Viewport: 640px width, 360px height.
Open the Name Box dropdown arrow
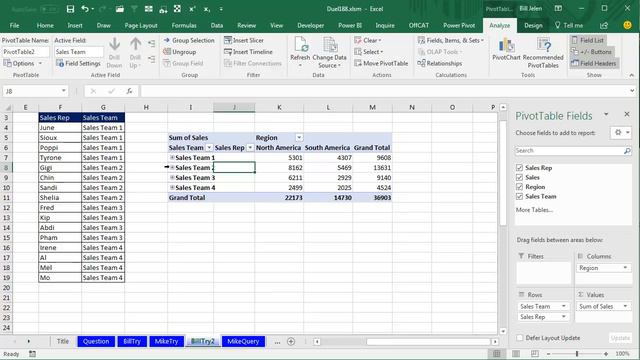[x=64, y=91]
